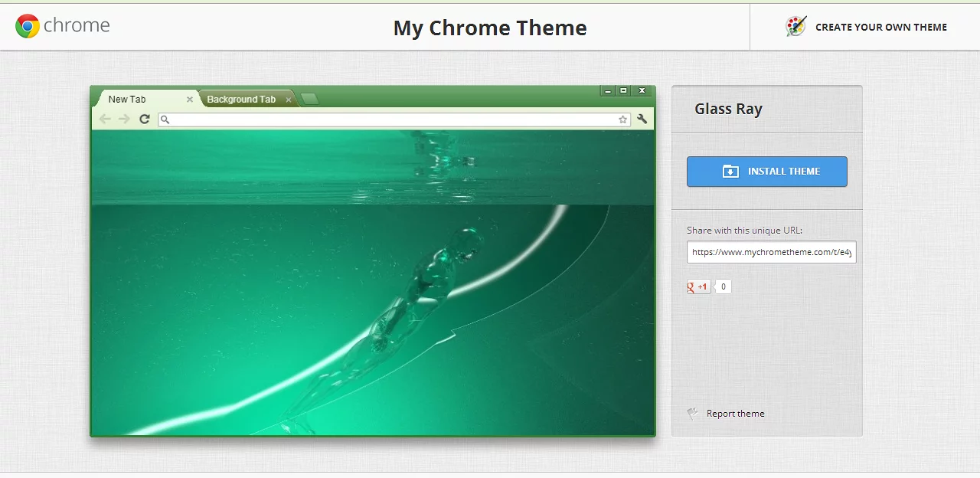
Task: Select the unique share URL field
Action: [x=771, y=252]
